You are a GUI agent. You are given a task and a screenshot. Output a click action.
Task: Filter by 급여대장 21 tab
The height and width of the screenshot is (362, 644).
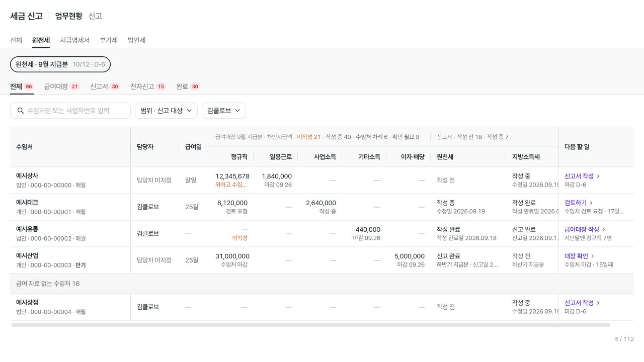[62, 86]
